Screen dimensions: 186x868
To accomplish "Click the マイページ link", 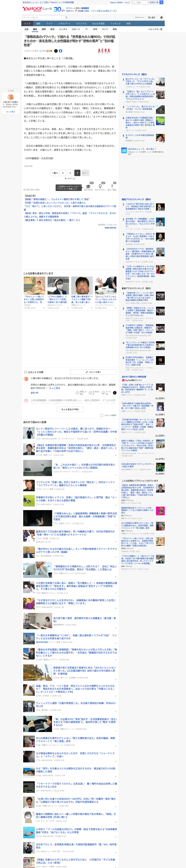I will 139,18.
